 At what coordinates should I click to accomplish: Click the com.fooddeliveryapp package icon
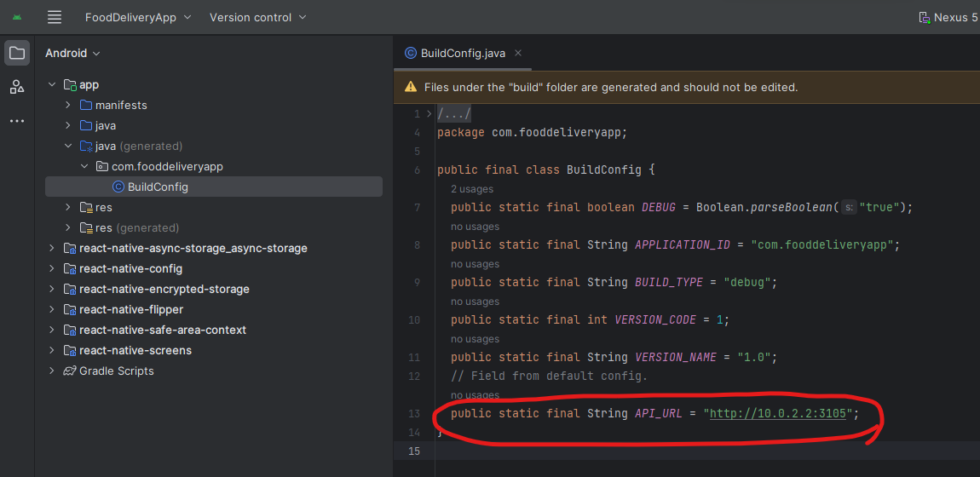tap(102, 167)
